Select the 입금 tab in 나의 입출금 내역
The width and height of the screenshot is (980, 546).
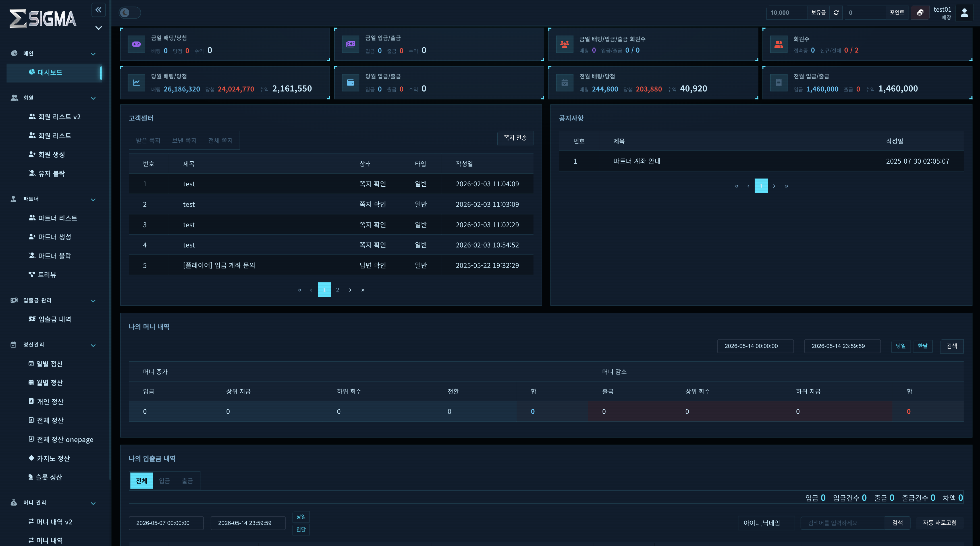[164, 481]
